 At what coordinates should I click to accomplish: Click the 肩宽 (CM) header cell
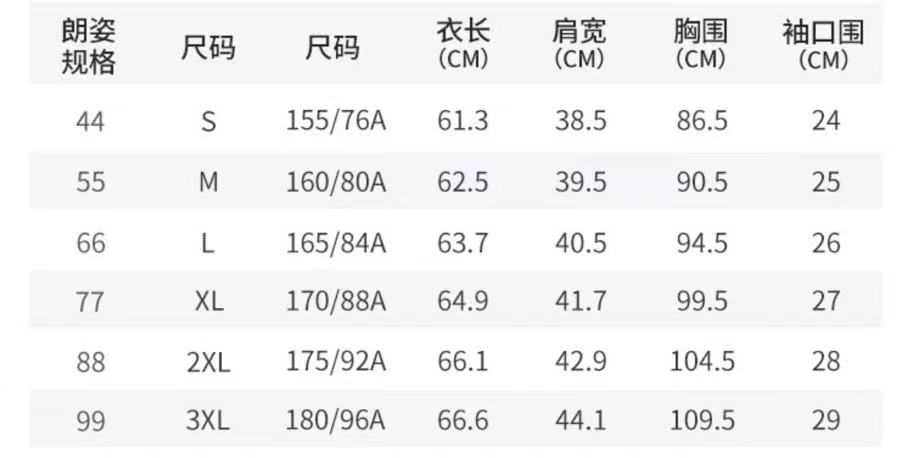click(x=580, y=45)
